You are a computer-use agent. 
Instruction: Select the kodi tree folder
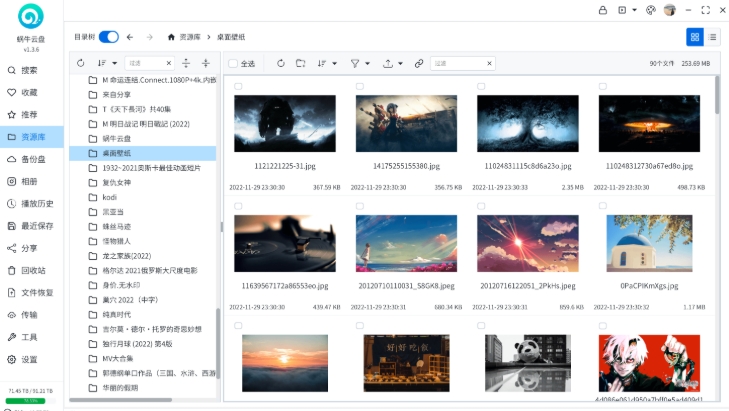tap(110, 197)
